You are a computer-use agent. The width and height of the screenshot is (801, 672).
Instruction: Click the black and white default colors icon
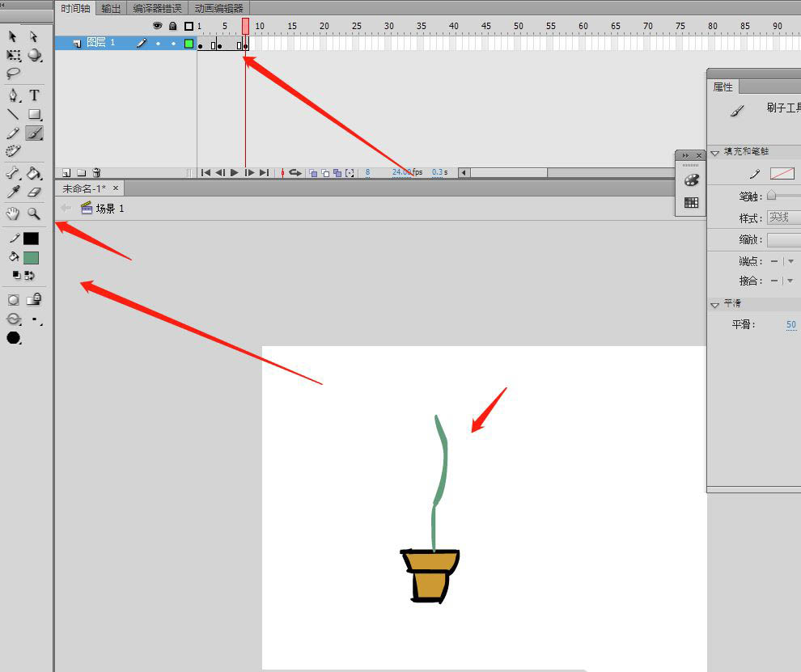coord(17,275)
